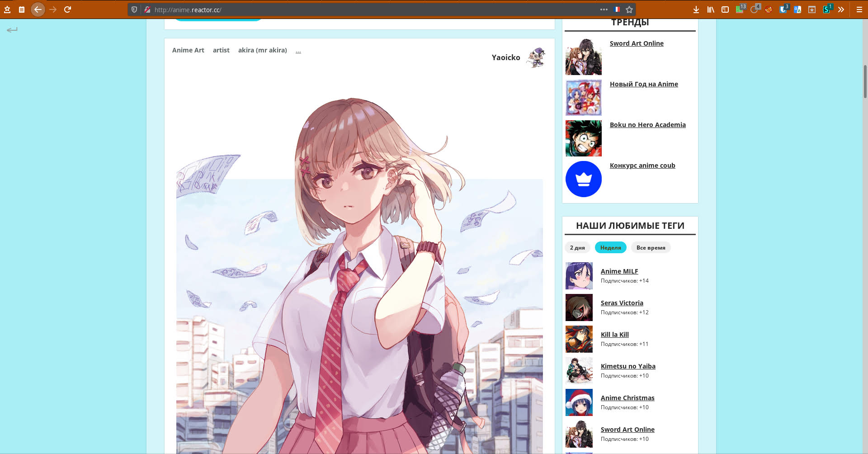
Task: Open the Anime Christmas tag
Action: (627, 398)
